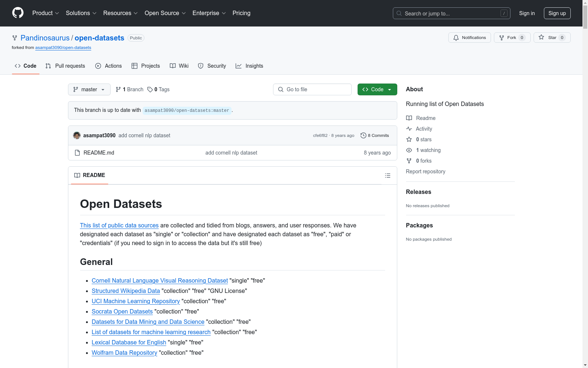Switch to the Insights tab

(250, 66)
